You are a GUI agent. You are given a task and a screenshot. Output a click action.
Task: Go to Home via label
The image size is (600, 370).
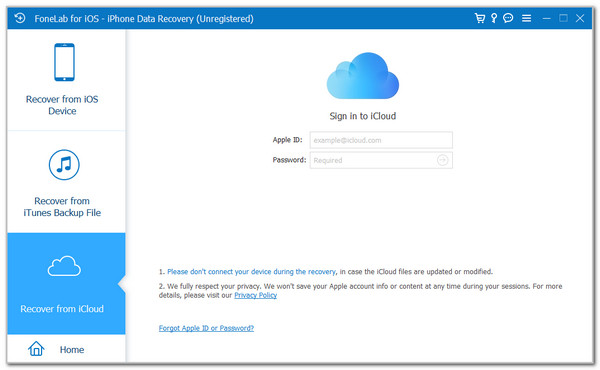click(x=72, y=349)
